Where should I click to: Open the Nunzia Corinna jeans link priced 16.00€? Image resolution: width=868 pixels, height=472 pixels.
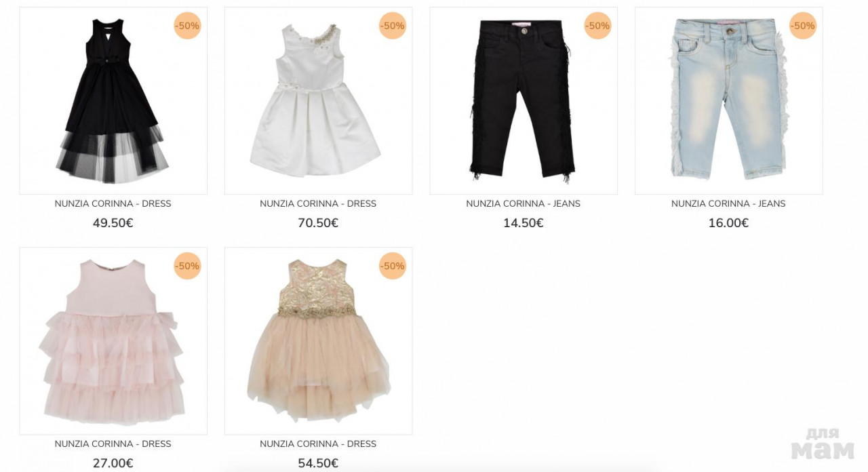729,203
